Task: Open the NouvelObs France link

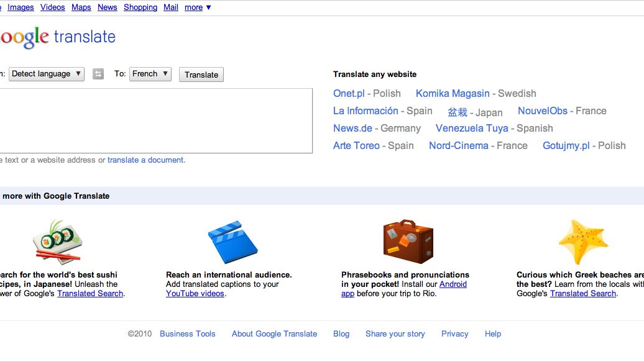Action: tap(543, 111)
